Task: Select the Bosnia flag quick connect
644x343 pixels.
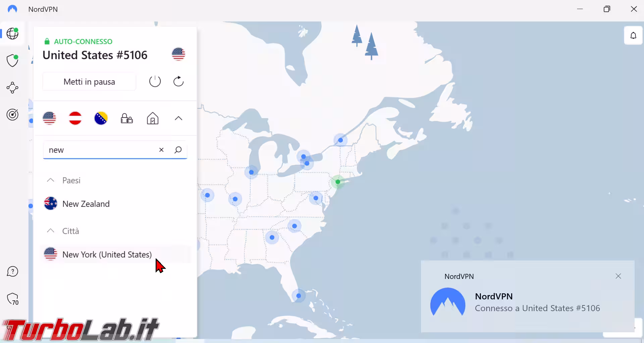Action: coord(101,118)
